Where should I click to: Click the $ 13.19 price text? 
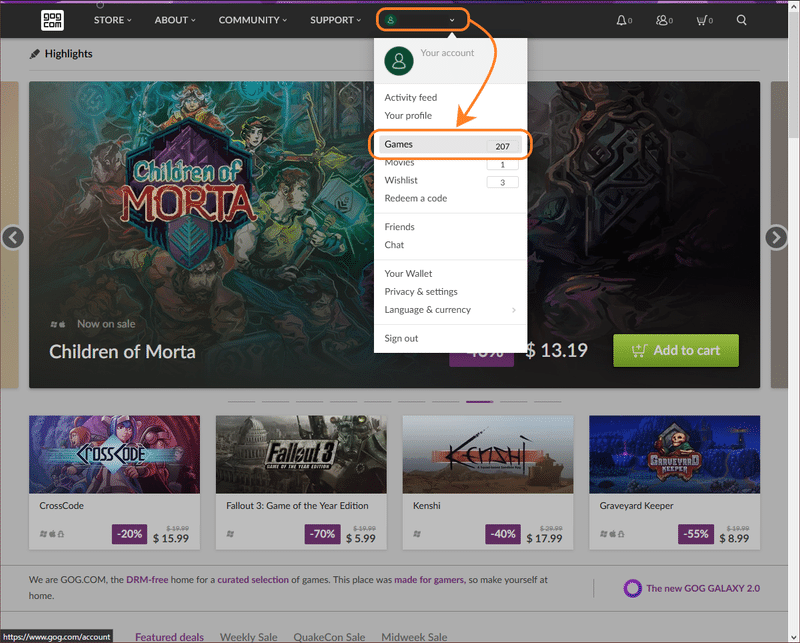[x=557, y=350]
